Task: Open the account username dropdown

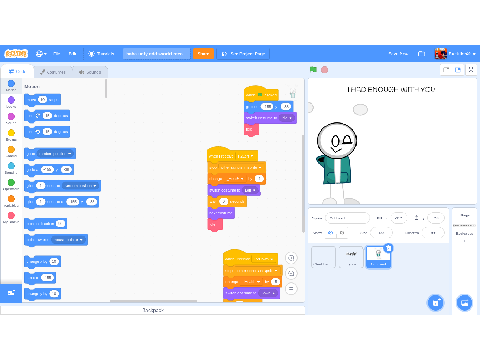Action: click(455, 53)
